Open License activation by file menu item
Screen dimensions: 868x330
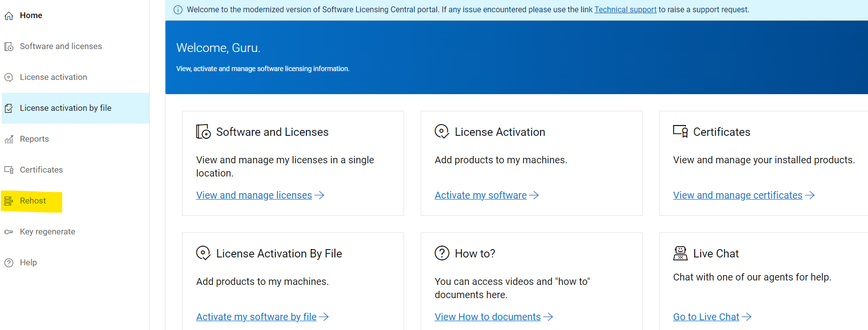65,108
